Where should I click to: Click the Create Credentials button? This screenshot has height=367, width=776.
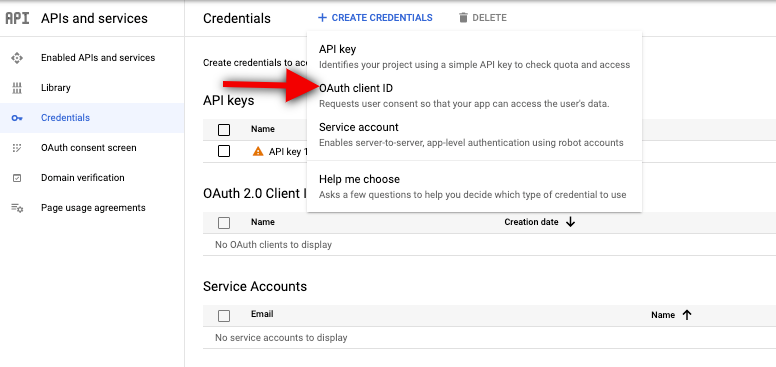pos(375,18)
